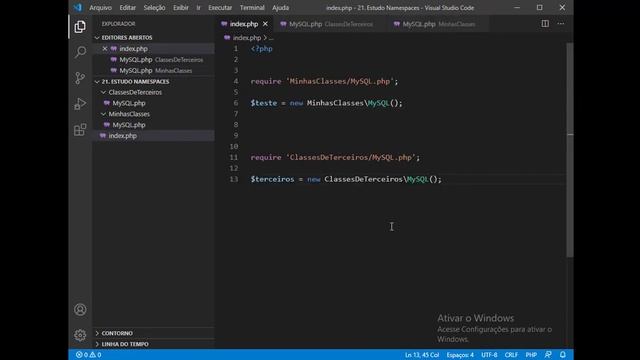
Task: Open the Accounts menu icon
Action: click(80, 309)
